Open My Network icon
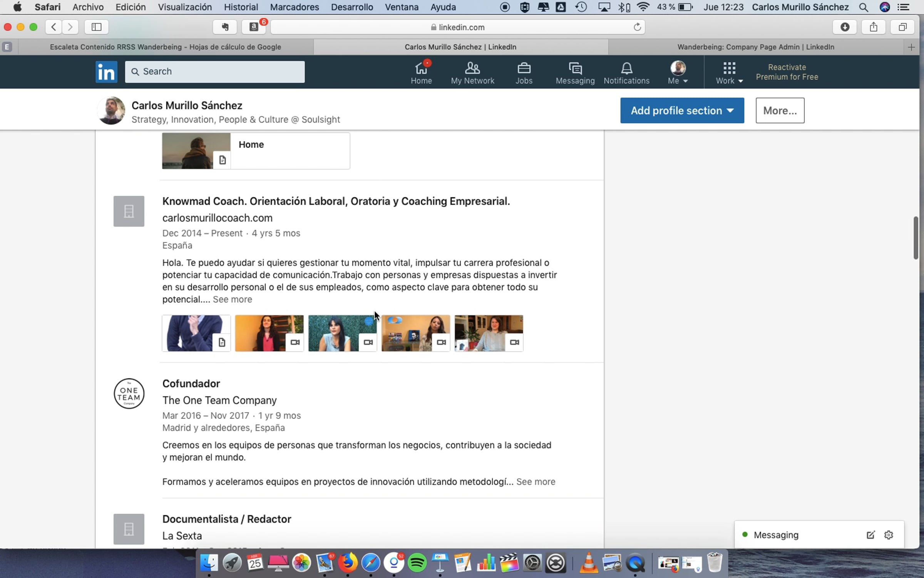 pyautogui.click(x=472, y=72)
